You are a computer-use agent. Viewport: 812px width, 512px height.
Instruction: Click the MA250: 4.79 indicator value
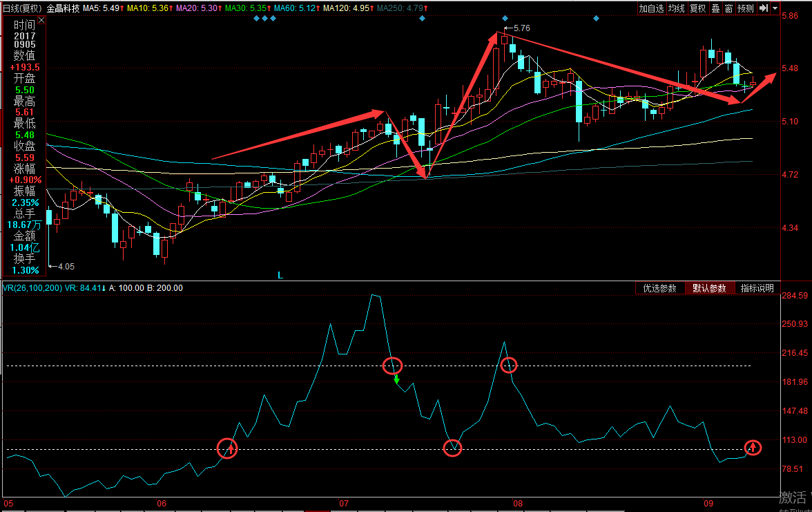coord(403,8)
